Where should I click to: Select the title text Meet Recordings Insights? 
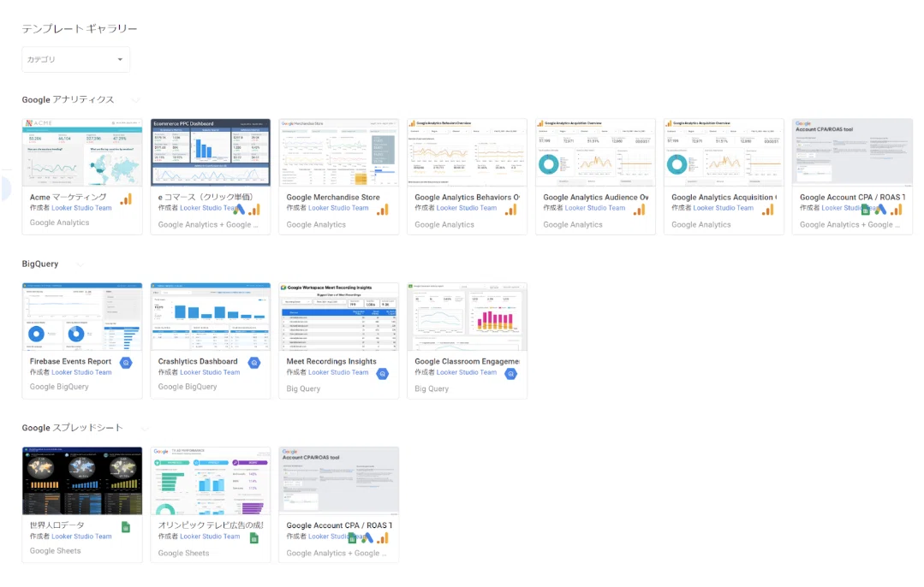331,361
